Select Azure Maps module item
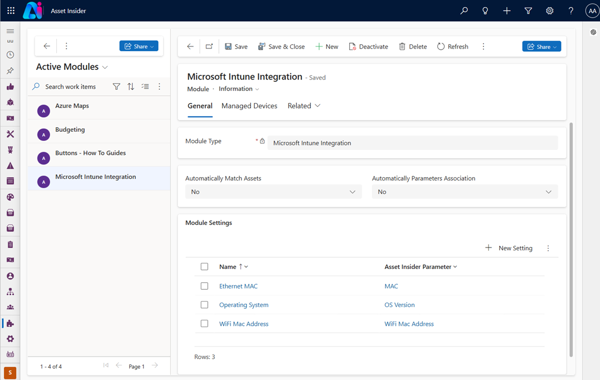This screenshot has width=600, height=380. click(99, 108)
